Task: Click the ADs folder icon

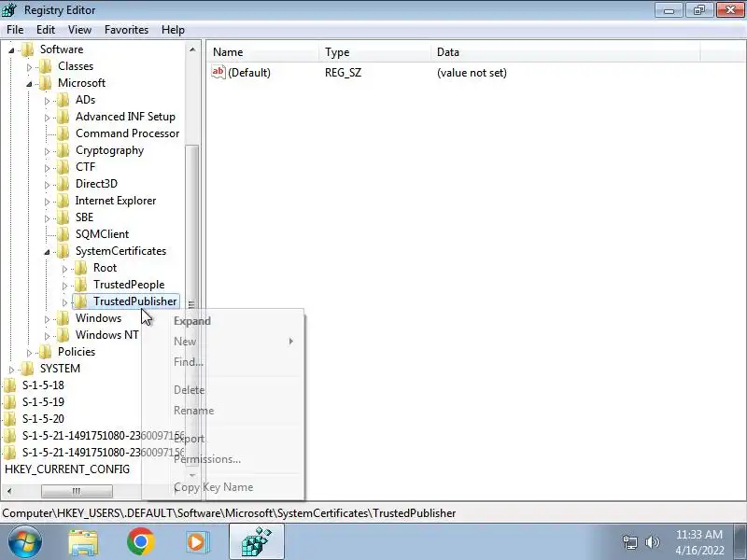Action: pos(63,100)
